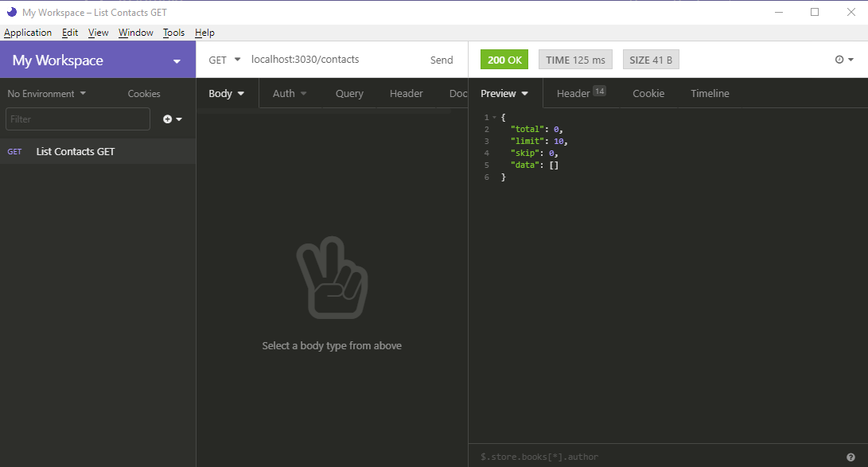Open the Body type dropdown
868x467 pixels.
(x=225, y=93)
